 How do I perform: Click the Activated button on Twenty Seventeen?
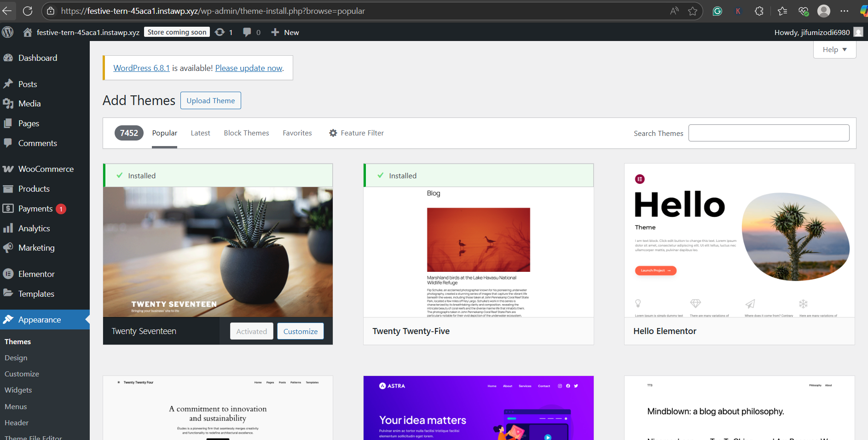[x=252, y=331]
